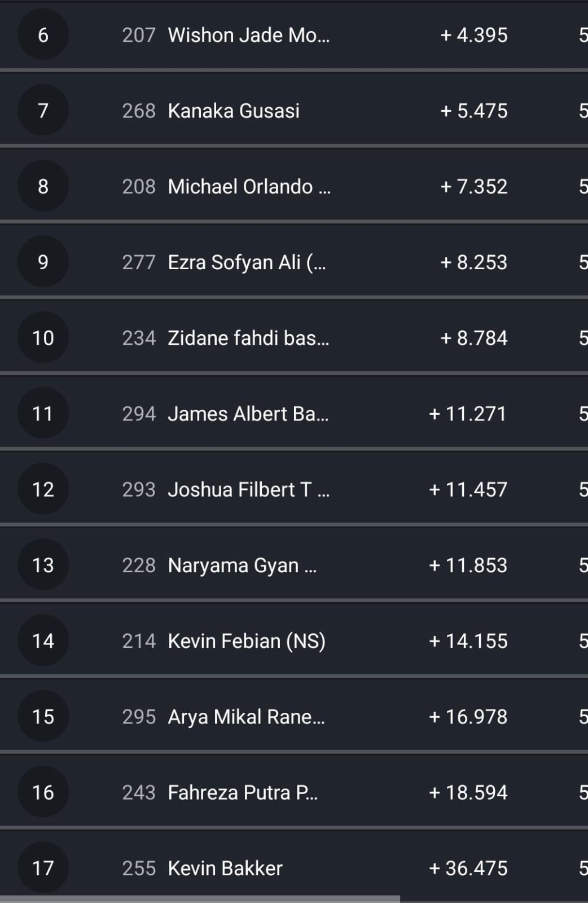Select Kanaka Gusasi's name
The width and height of the screenshot is (588, 903).
(x=234, y=111)
